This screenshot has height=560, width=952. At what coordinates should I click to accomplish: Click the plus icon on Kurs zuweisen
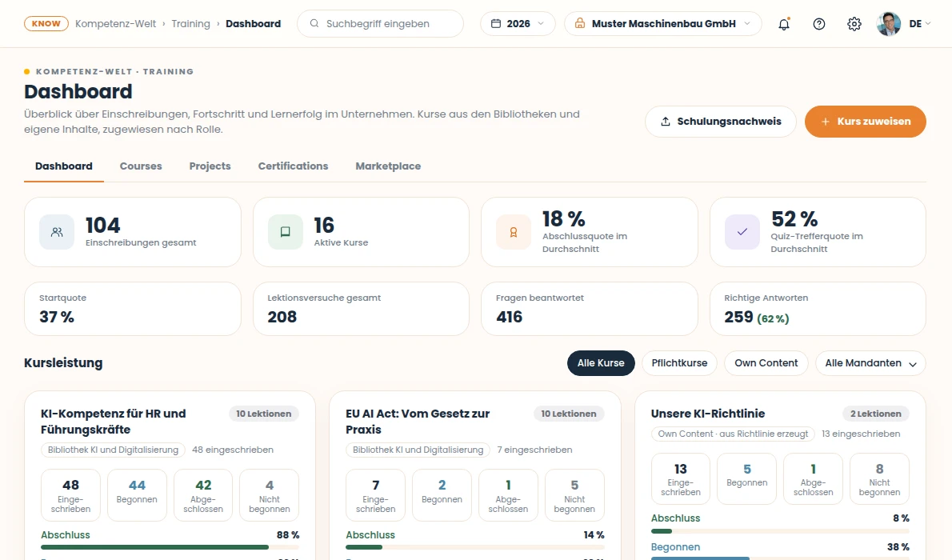825,122
